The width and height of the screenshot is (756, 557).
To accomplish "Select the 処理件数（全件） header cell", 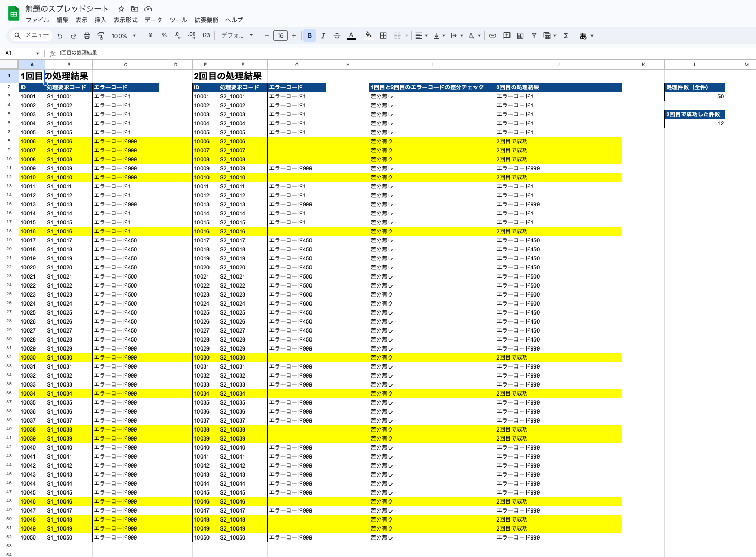I will pos(695,87).
